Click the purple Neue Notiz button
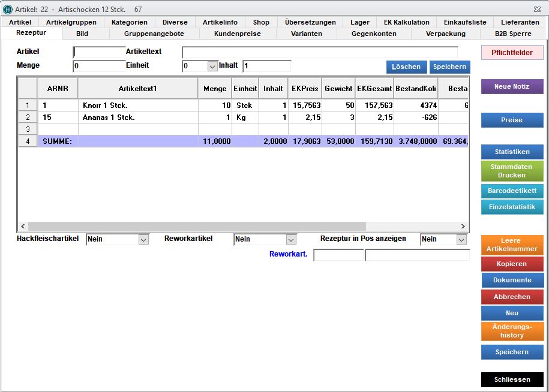The image size is (549, 392). click(512, 87)
